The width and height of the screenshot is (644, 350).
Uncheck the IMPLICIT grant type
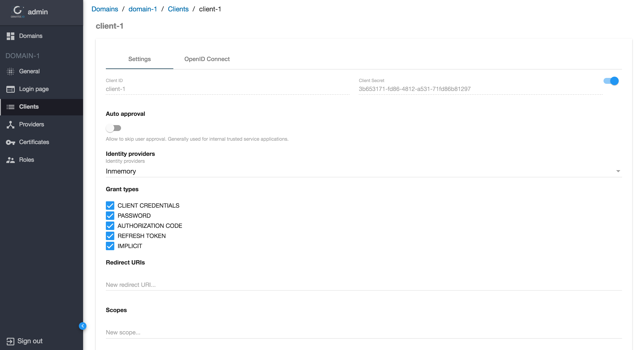tap(110, 246)
